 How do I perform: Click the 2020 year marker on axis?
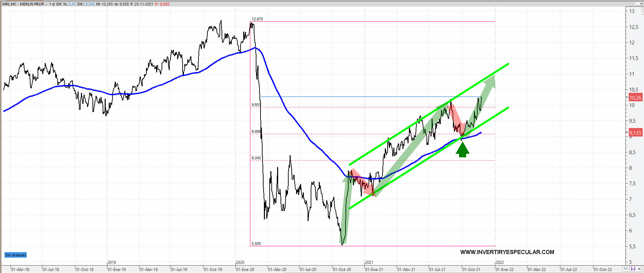pos(240,262)
